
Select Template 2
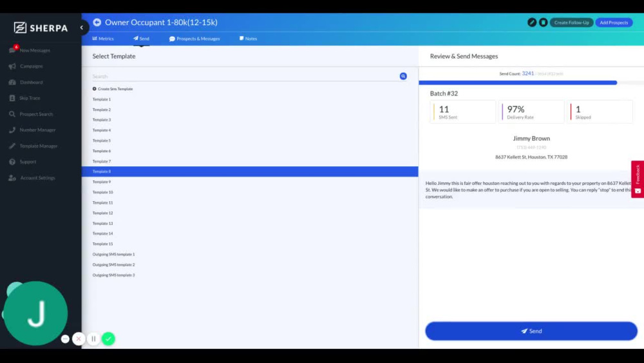pyautogui.click(x=102, y=110)
